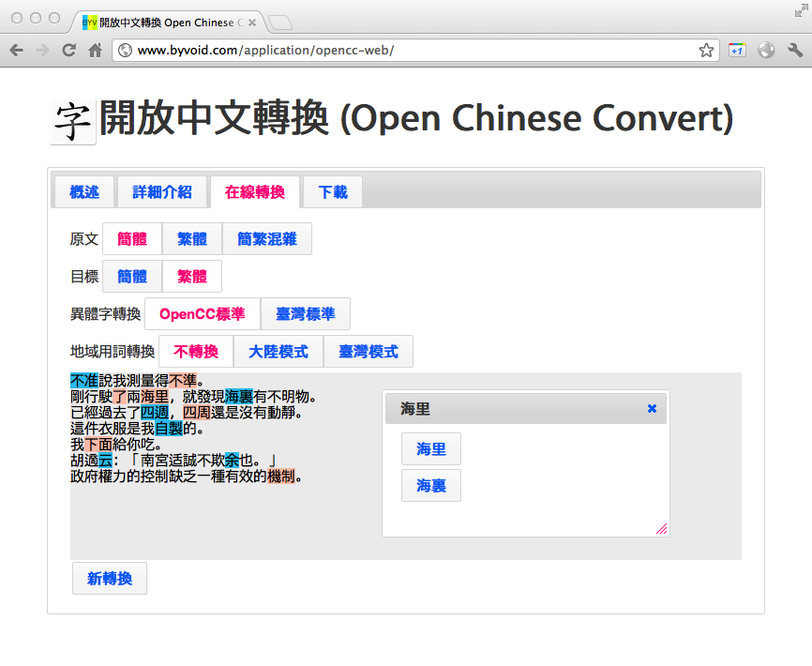Click the highlighted 了 after 駛
Image resolution: width=812 pixels, height=666 pixels.
120,397
